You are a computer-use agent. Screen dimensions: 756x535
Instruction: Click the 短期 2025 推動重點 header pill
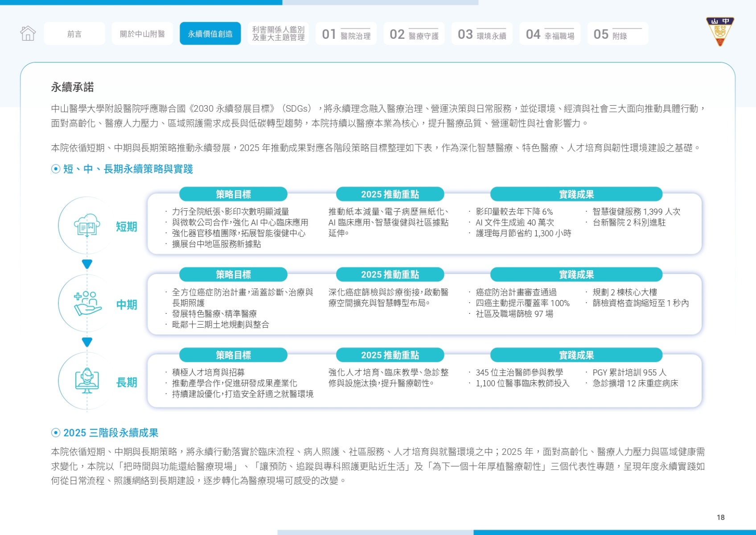point(390,194)
